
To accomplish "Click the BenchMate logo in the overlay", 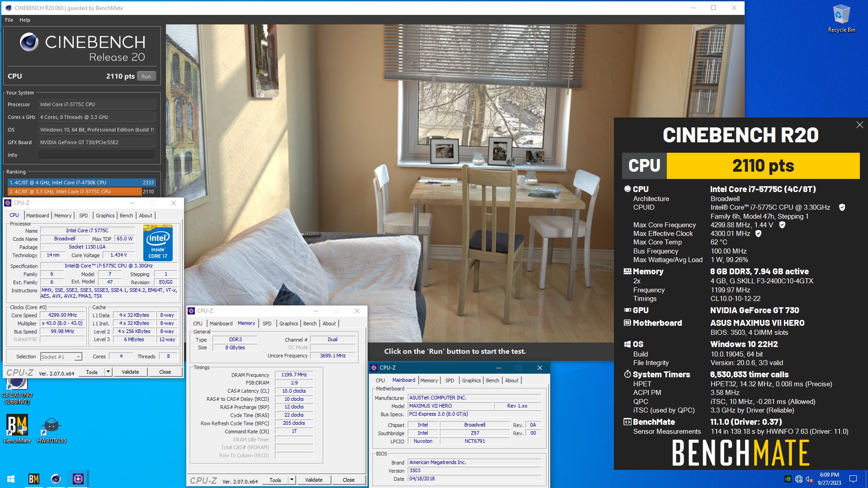I will (741, 453).
